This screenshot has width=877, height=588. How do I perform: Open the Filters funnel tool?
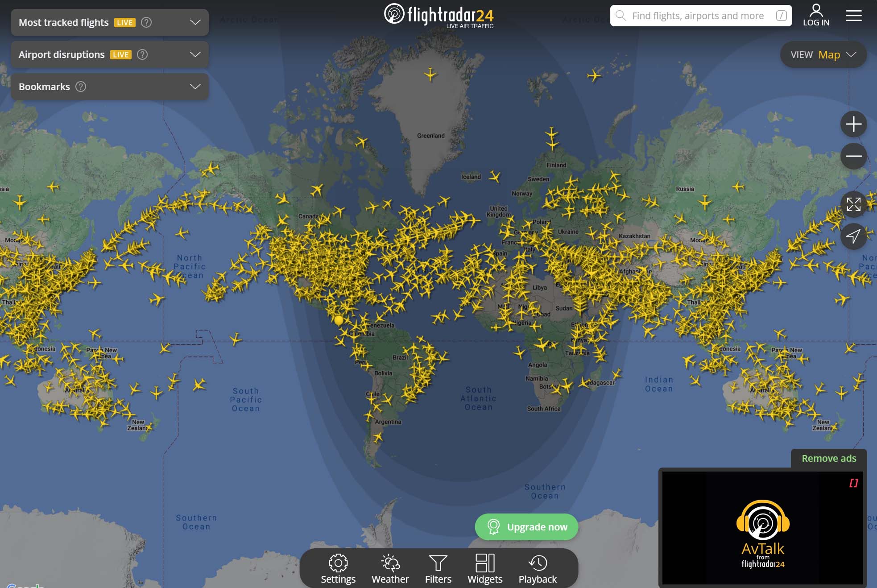tap(438, 568)
